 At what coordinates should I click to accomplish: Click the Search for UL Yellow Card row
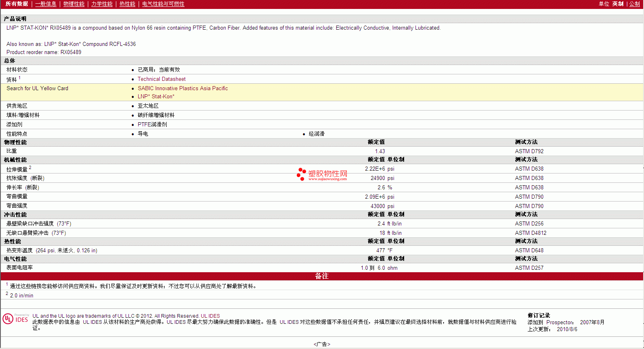coord(322,92)
